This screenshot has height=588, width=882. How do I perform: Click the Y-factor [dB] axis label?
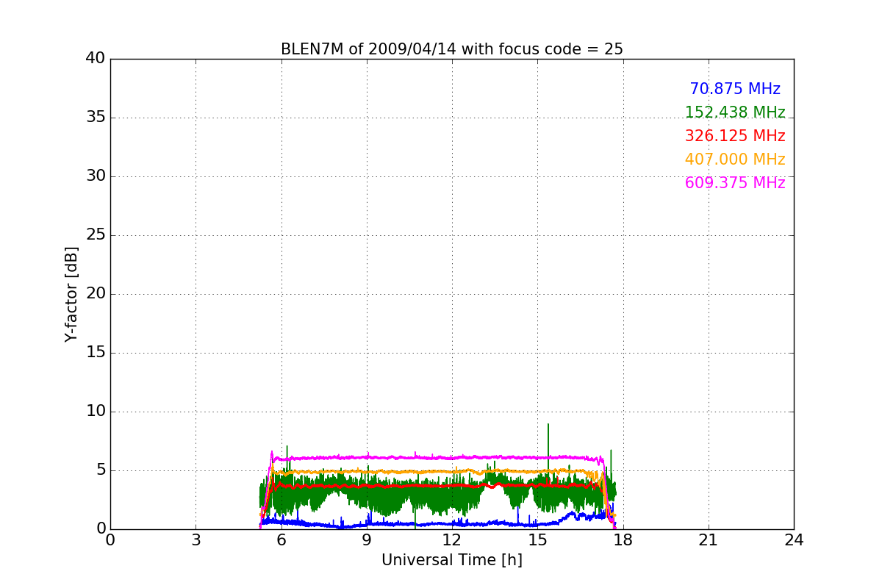pyautogui.click(x=71, y=294)
